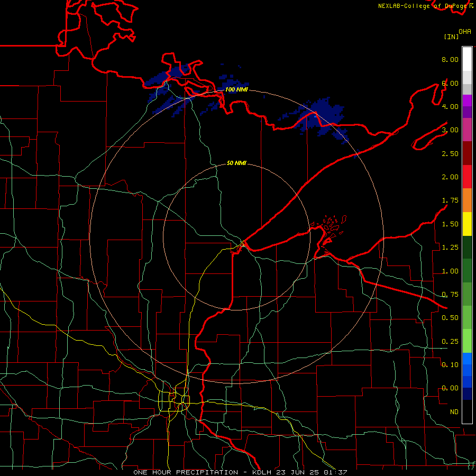476x476 pixels.
Task: Select the ND legend label
Action: click(454, 412)
